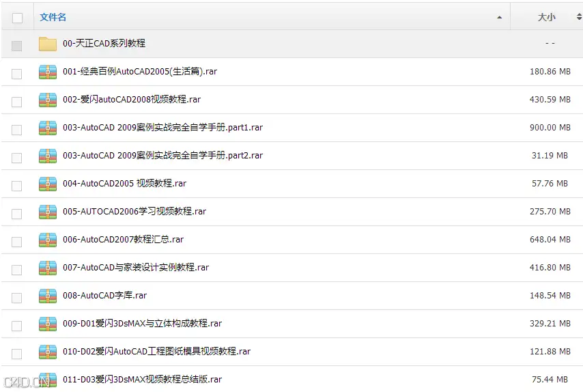This screenshot has height=392, width=583.
Task: Check the box for 010-D02爱闪AutoCAD工程图纸模具视频教程.rar
Action: (17, 354)
